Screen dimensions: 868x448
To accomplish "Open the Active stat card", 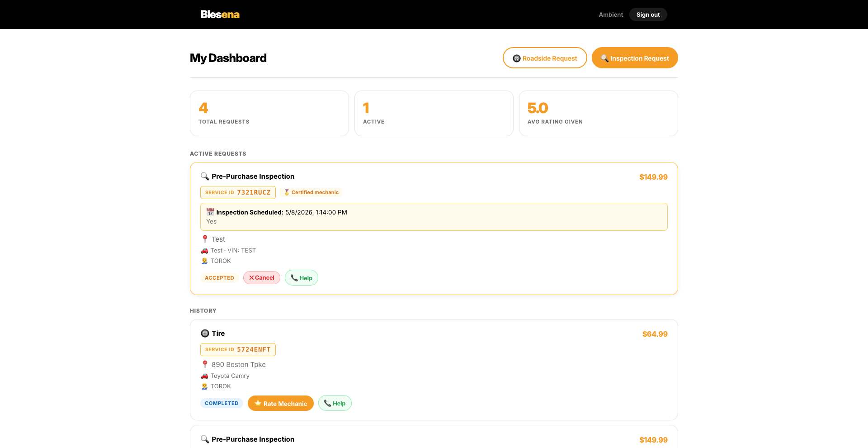I will [434, 113].
